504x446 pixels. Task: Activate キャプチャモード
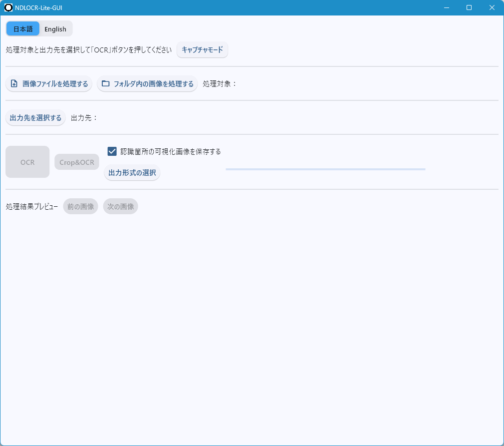tap(202, 50)
